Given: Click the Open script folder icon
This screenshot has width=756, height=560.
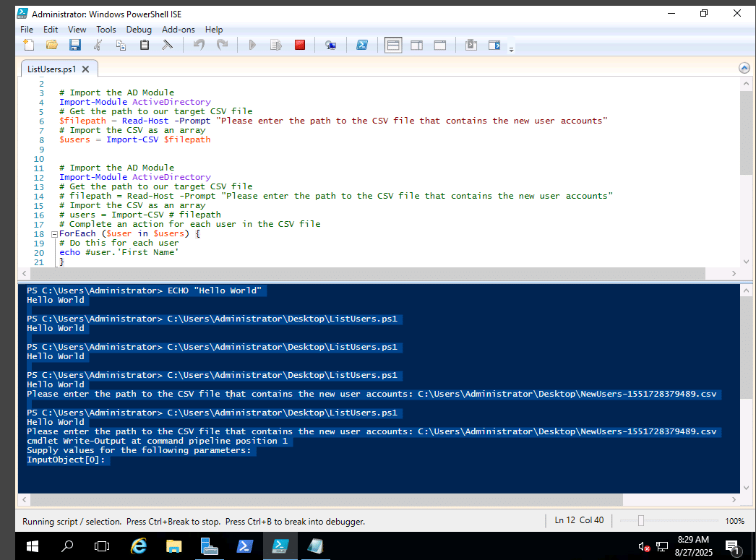Looking at the screenshot, I should [x=52, y=46].
